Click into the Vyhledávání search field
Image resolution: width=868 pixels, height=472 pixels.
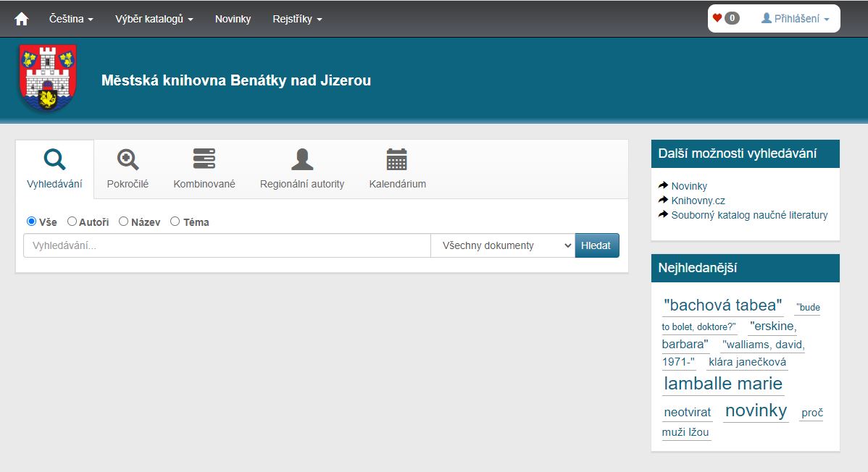(227, 245)
